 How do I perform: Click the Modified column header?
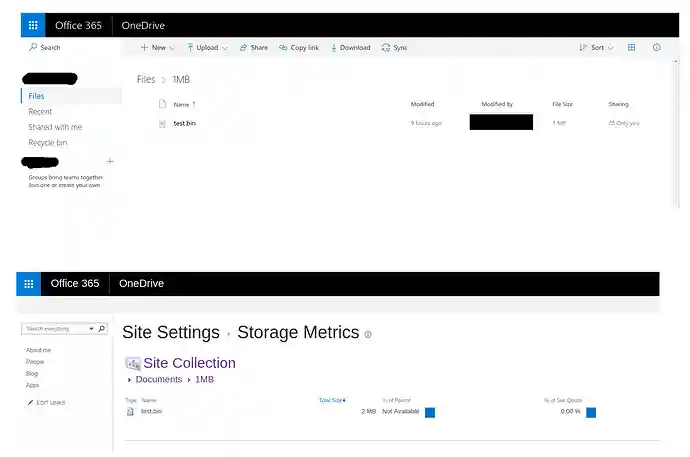click(x=422, y=104)
